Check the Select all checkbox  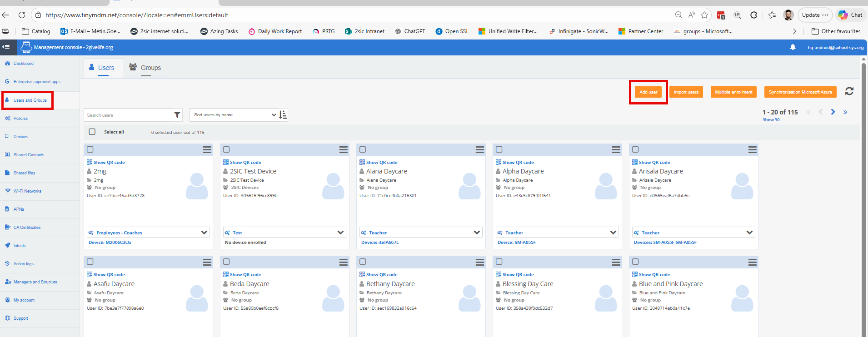tap(92, 132)
